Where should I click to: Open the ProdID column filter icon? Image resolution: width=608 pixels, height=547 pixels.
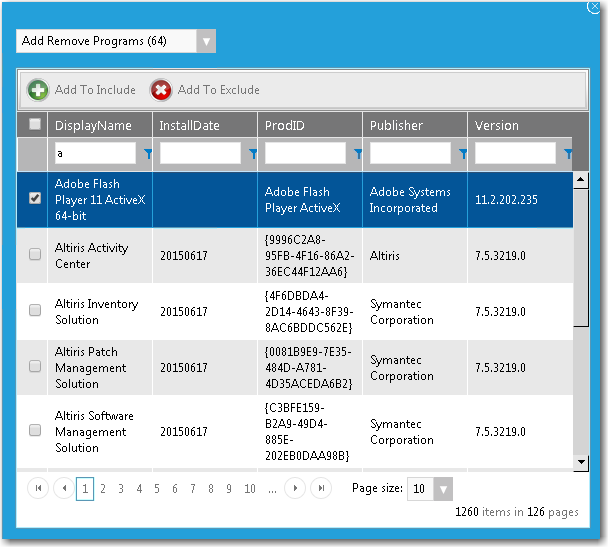(x=358, y=154)
